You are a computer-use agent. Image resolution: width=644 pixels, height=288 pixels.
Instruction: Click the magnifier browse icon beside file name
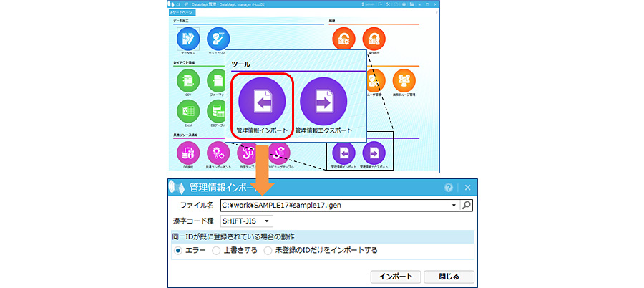point(467,206)
